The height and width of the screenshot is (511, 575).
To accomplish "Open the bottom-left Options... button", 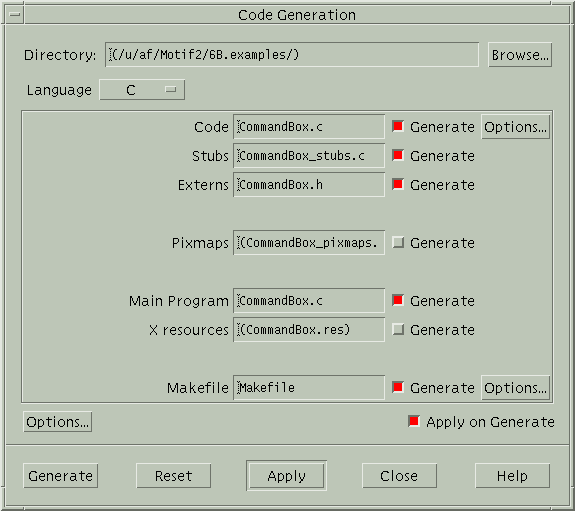I will [x=58, y=422].
